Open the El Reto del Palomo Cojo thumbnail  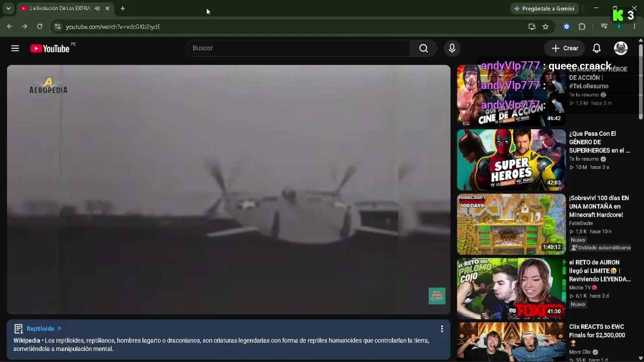tap(511, 289)
